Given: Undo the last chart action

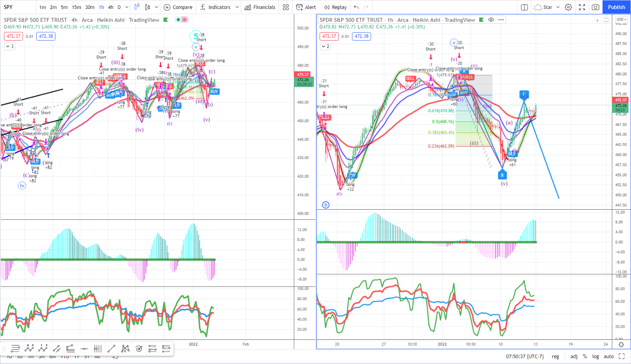Looking at the screenshot, I should pos(356,7).
